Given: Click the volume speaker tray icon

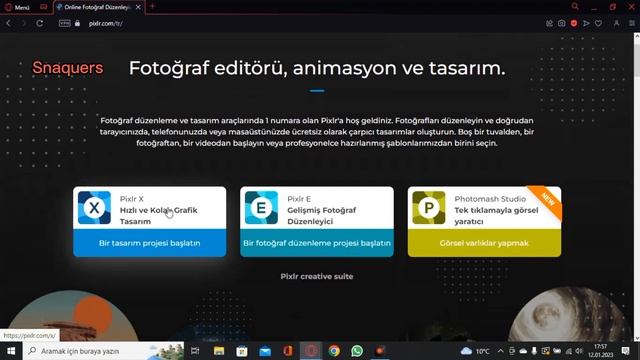Looking at the screenshot, I should click(x=579, y=351).
